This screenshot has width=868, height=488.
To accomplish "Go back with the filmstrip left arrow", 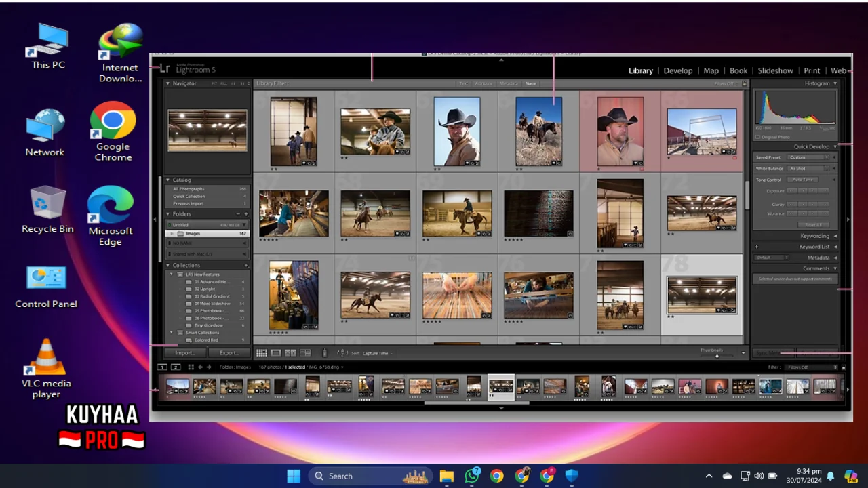I will [x=200, y=367].
